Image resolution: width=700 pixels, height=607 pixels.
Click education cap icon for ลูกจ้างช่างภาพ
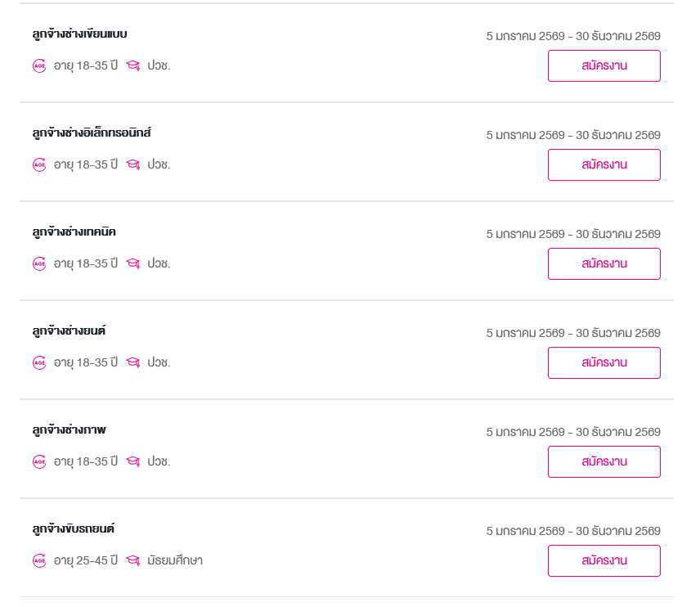coord(133,461)
